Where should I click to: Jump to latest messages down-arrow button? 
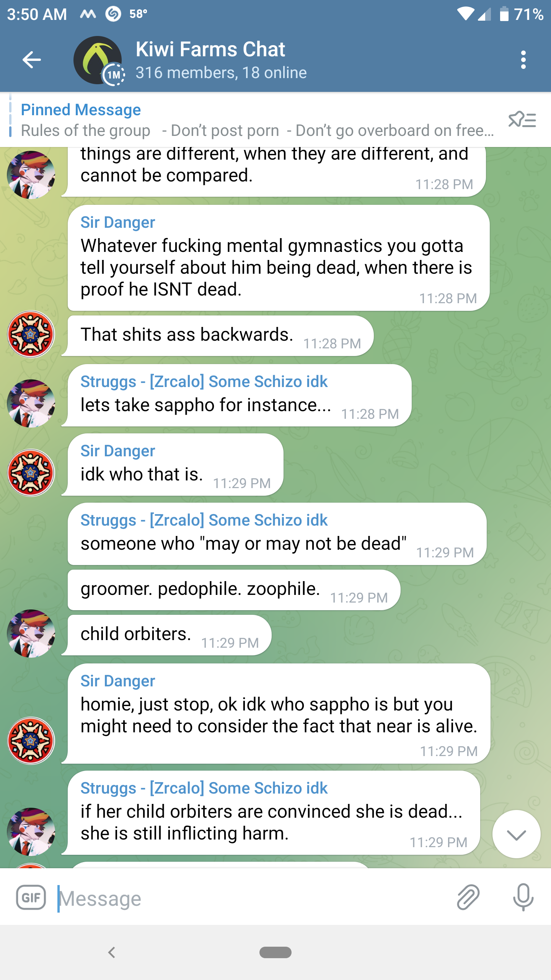(x=516, y=834)
